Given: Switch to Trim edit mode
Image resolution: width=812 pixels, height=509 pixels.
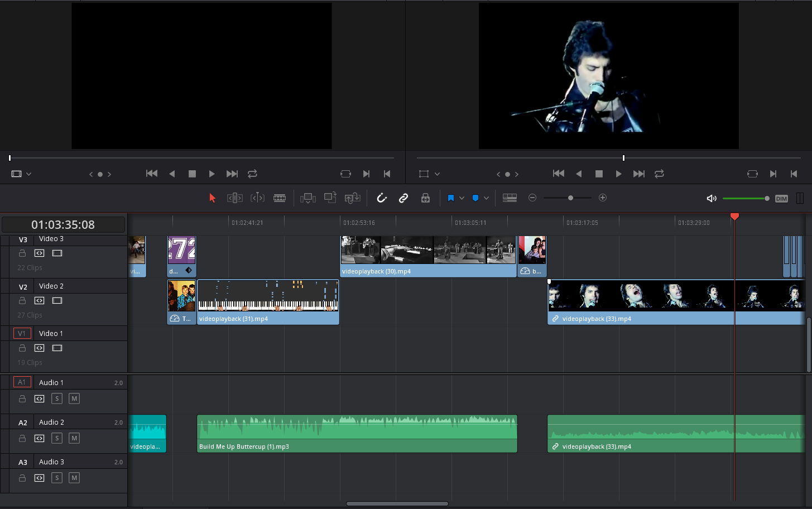Looking at the screenshot, I should point(235,198).
